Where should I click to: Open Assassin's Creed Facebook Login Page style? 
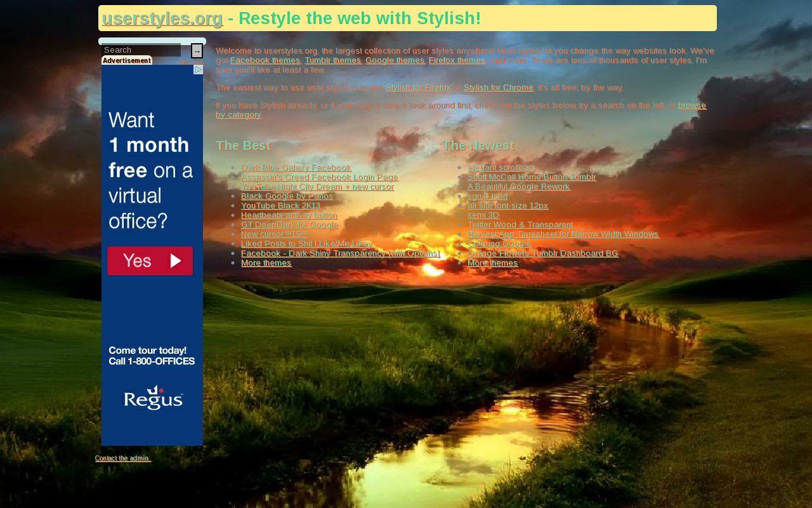tap(320, 177)
